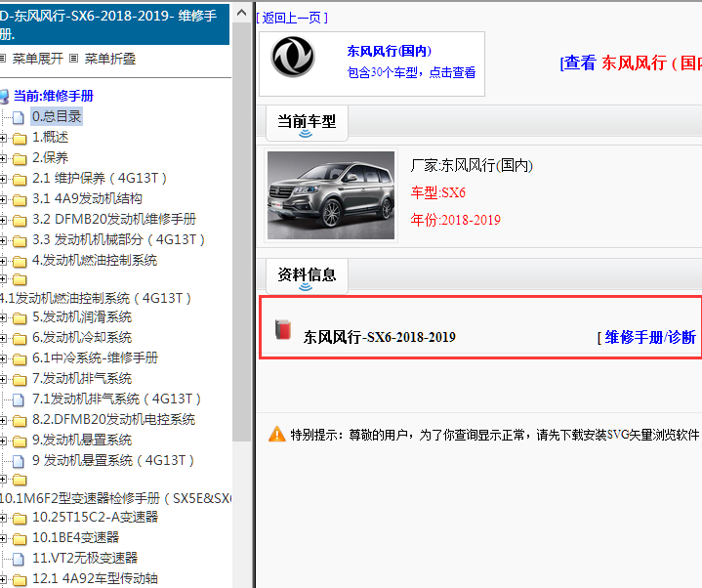Click the 东风风行-SX6-2018-2019 title
Image resolution: width=702 pixels, height=588 pixels.
(x=379, y=337)
